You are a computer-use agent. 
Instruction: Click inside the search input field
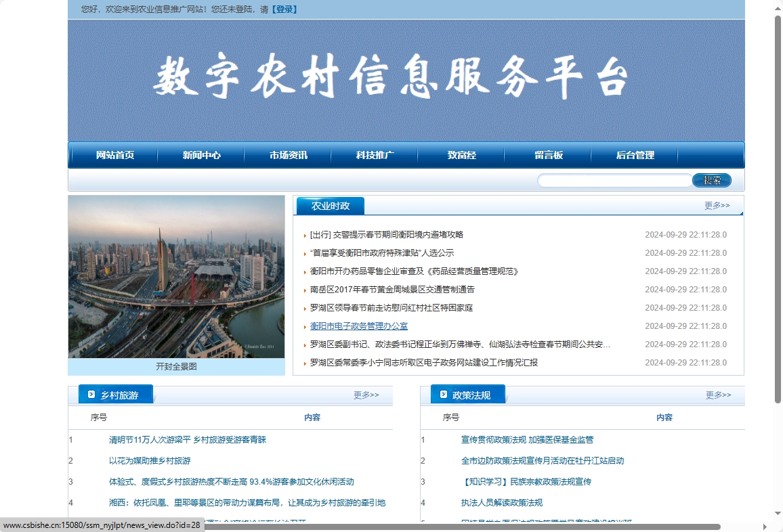[x=613, y=180]
